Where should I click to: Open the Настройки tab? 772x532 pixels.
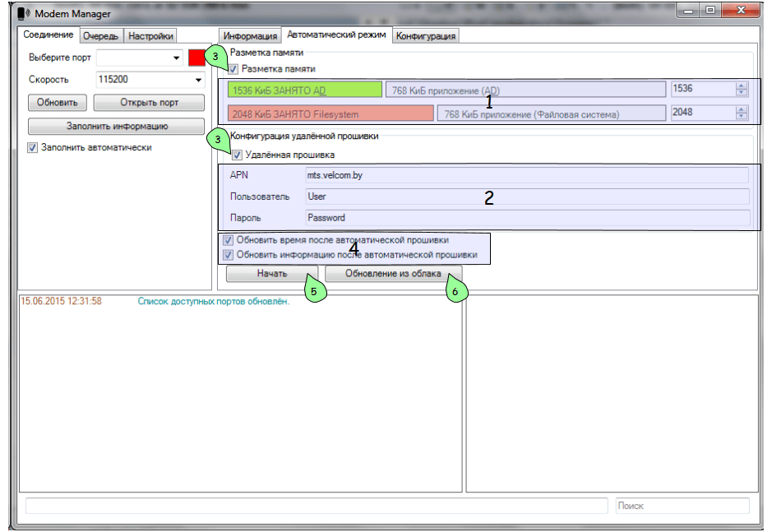pos(150,36)
